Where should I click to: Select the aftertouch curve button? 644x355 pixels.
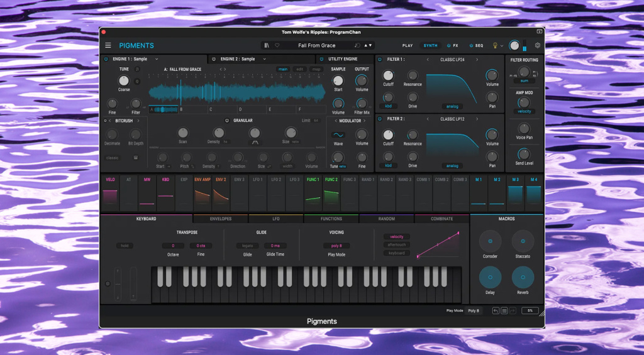[x=397, y=245]
